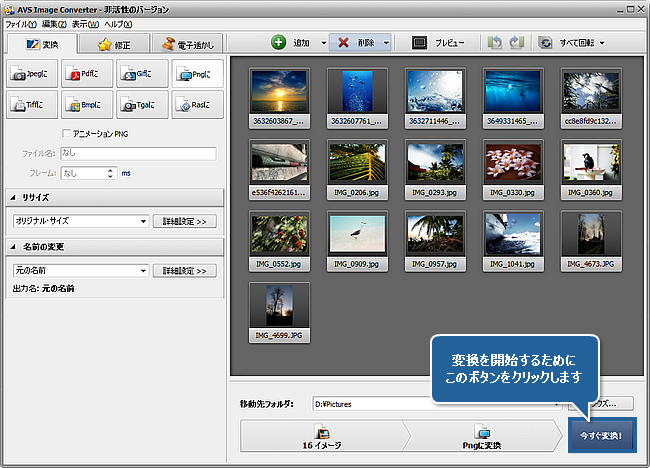Image resolution: width=650 pixels, height=468 pixels.
Task: Open the 元の名前 rename dropdown
Action: 80,270
